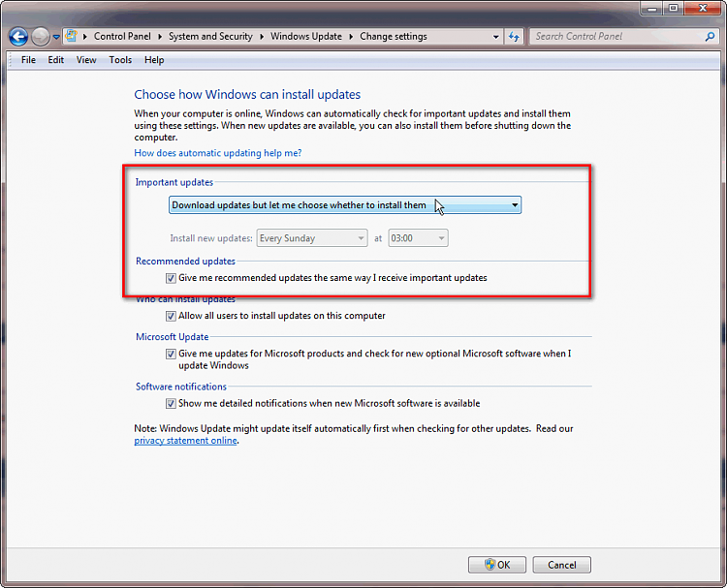Open How does automatic updating help me link
This screenshot has width=727, height=588.
point(218,153)
